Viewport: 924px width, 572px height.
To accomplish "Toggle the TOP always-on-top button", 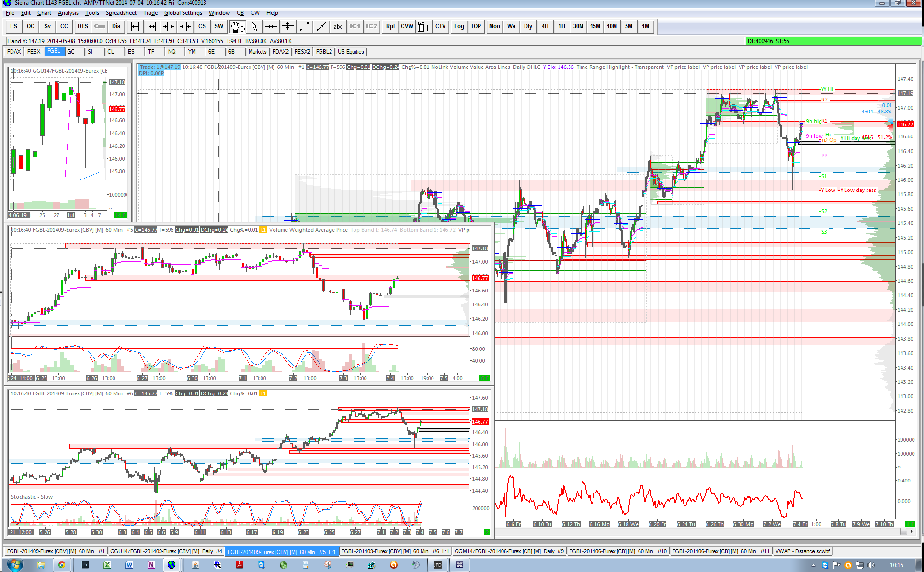I will 476,26.
